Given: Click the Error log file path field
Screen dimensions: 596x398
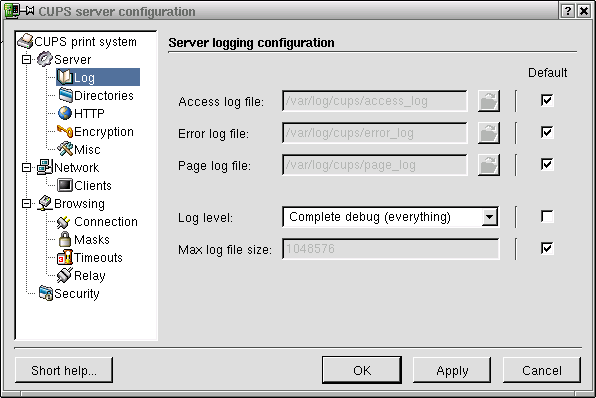Looking at the screenshot, I should click(x=375, y=133).
